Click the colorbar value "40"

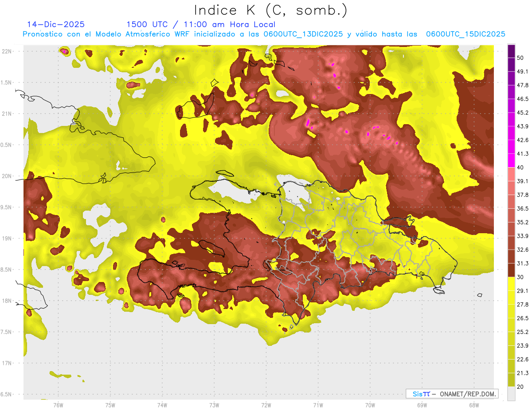point(521,168)
